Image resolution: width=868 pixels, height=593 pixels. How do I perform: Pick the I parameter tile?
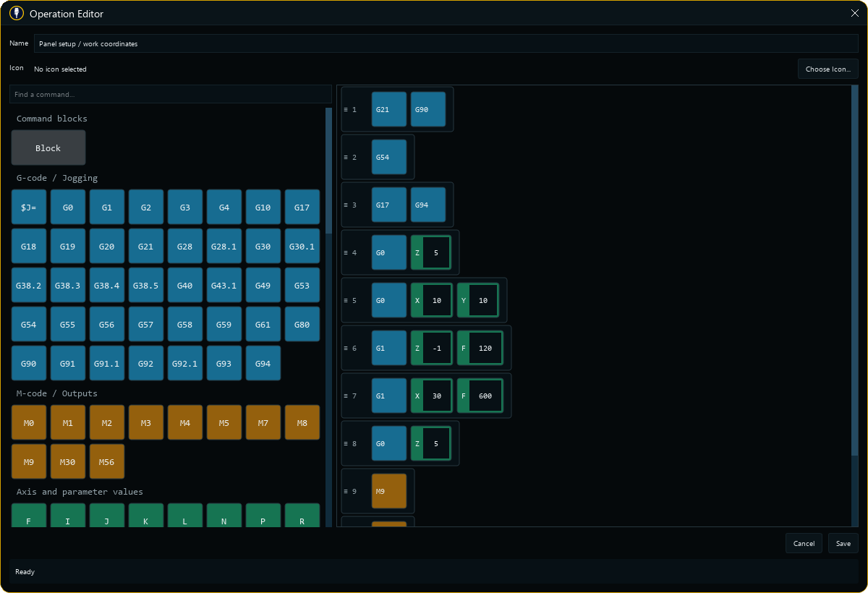tap(68, 516)
